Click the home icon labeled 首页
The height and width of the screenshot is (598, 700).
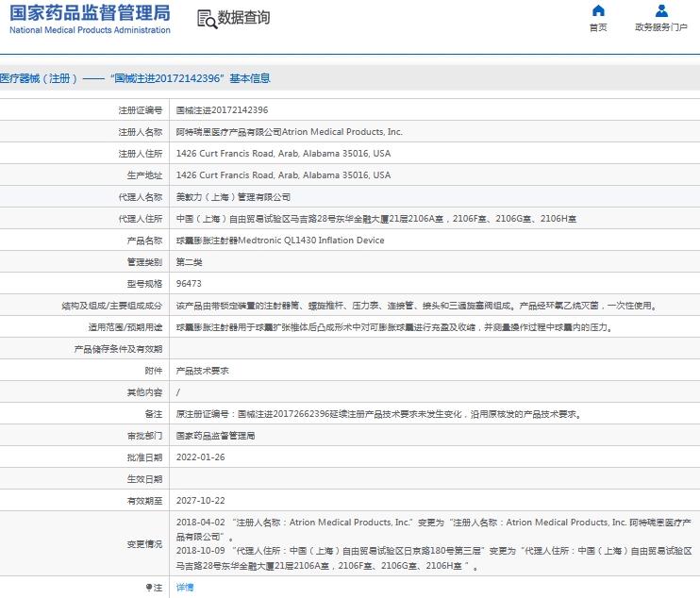click(598, 10)
